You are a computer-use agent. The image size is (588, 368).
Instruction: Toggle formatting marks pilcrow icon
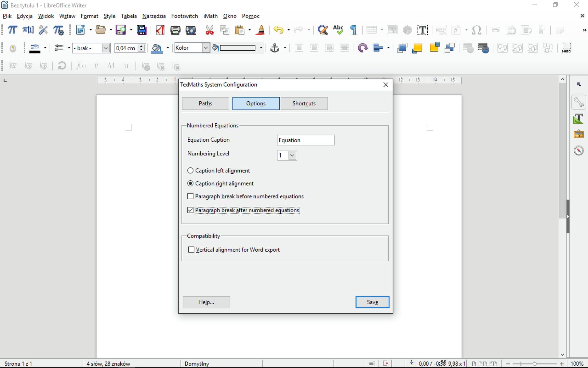tap(353, 30)
